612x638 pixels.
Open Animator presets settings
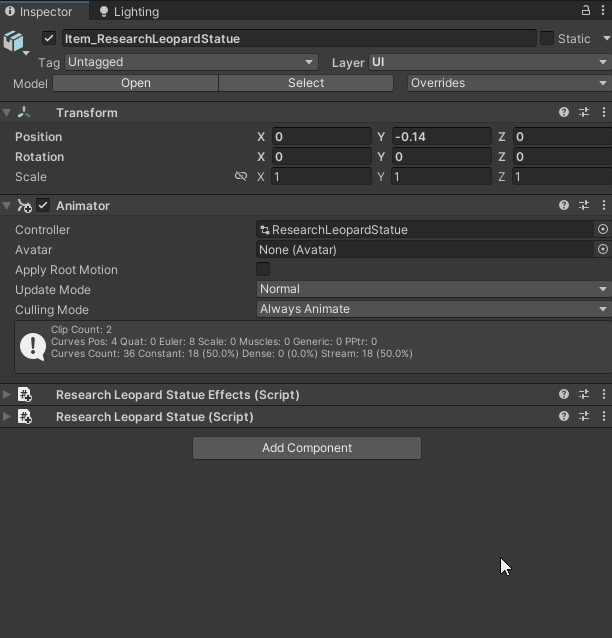[x=584, y=205]
